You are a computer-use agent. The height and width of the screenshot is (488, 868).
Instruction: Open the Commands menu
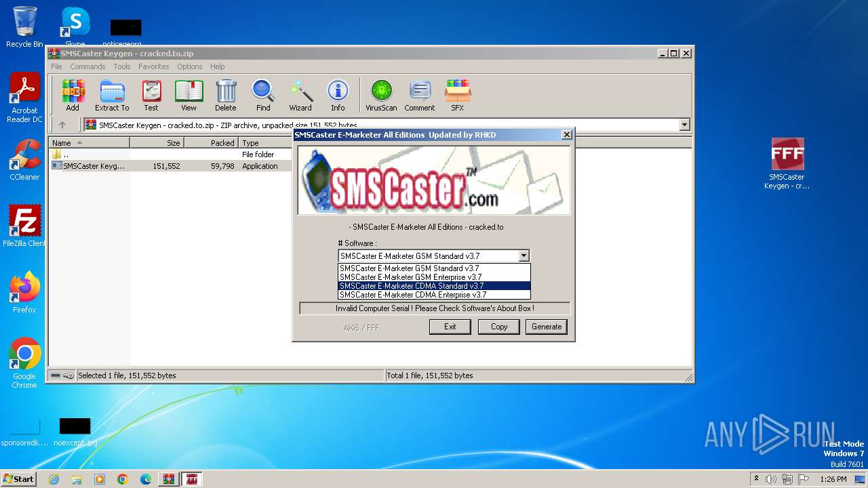click(87, 66)
